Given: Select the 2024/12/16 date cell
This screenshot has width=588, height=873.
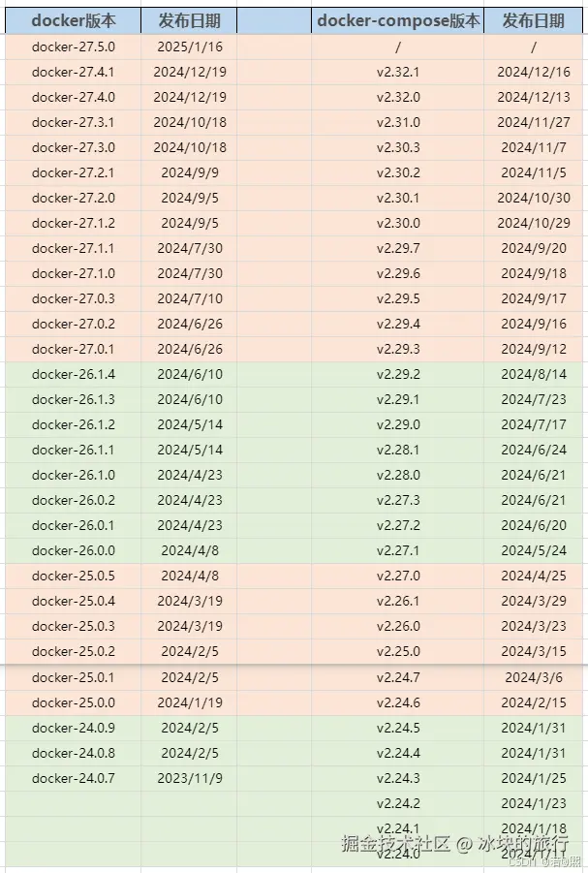Looking at the screenshot, I should point(534,72).
